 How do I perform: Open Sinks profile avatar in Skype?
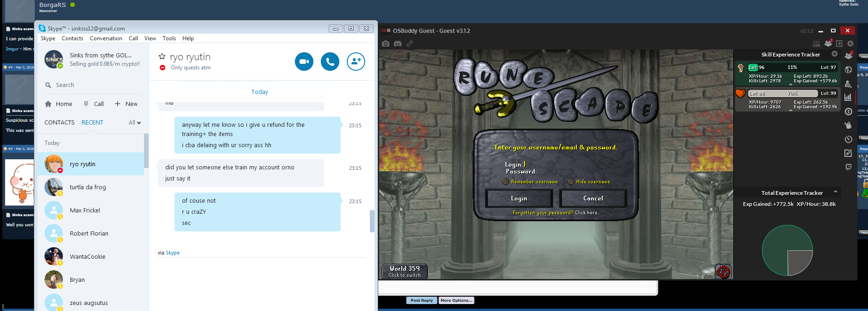[54, 59]
